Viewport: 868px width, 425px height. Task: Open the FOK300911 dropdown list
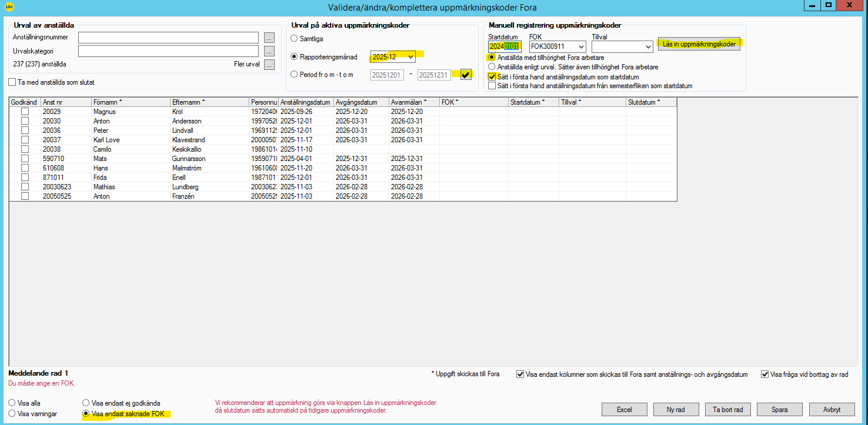coord(581,46)
